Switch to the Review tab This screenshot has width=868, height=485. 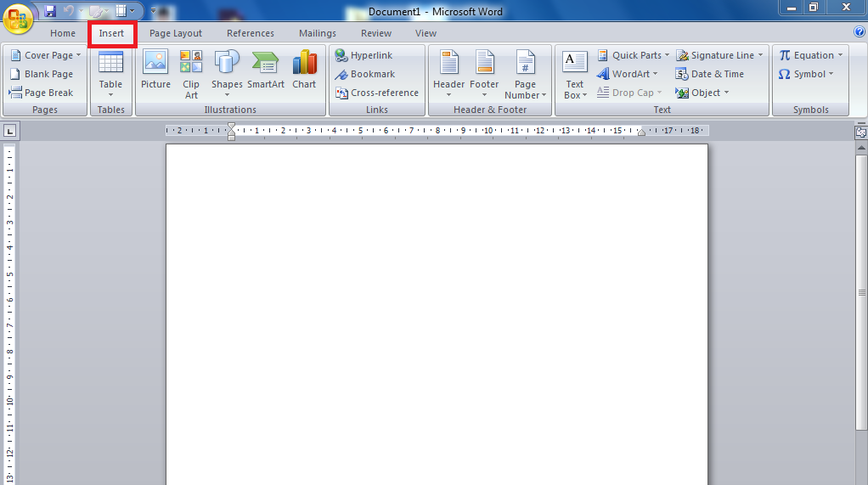(376, 33)
